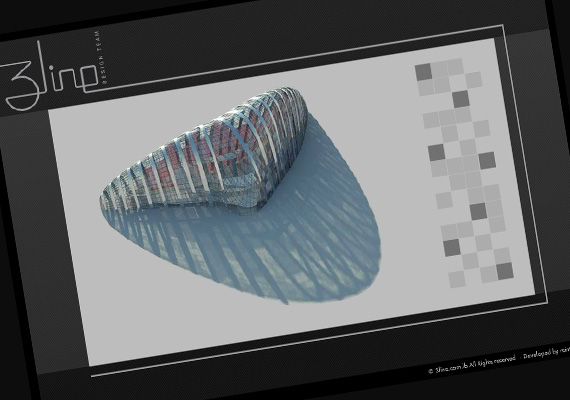Follow the 'Developed by' footer link
This screenshot has width=570, height=400.
pyautogui.click(x=546, y=352)
